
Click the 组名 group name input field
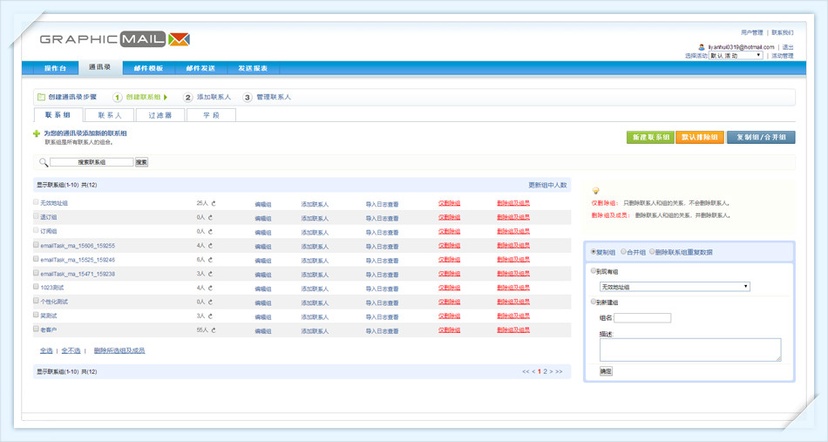tap(643, 318)
